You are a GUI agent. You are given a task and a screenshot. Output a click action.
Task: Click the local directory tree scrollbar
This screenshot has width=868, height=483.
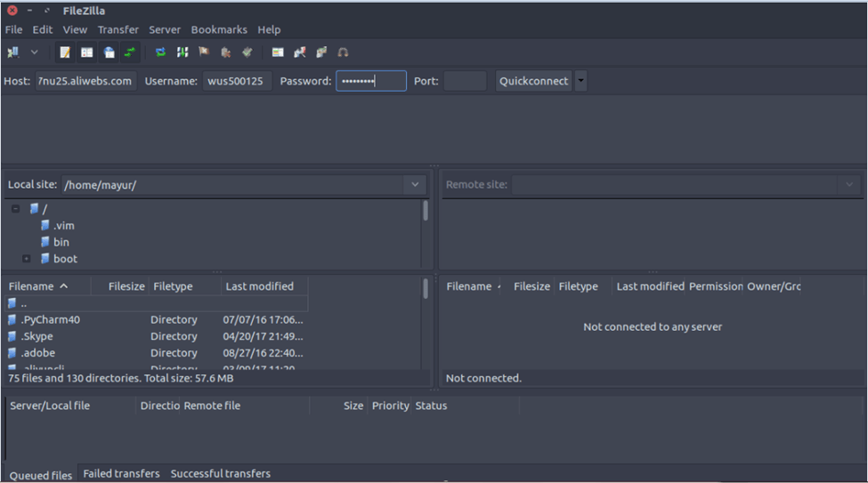[426, 211]
